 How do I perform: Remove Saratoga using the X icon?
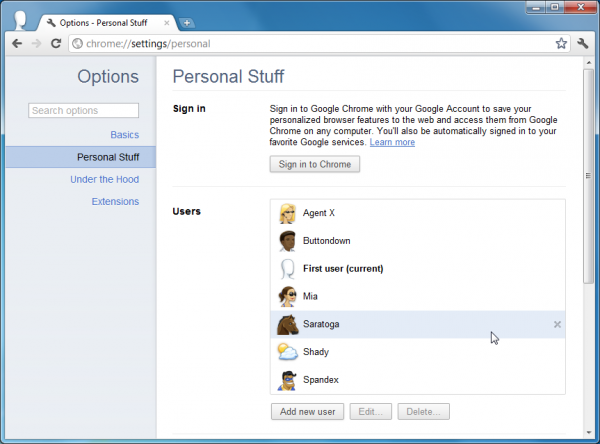(x=557, y=325)
